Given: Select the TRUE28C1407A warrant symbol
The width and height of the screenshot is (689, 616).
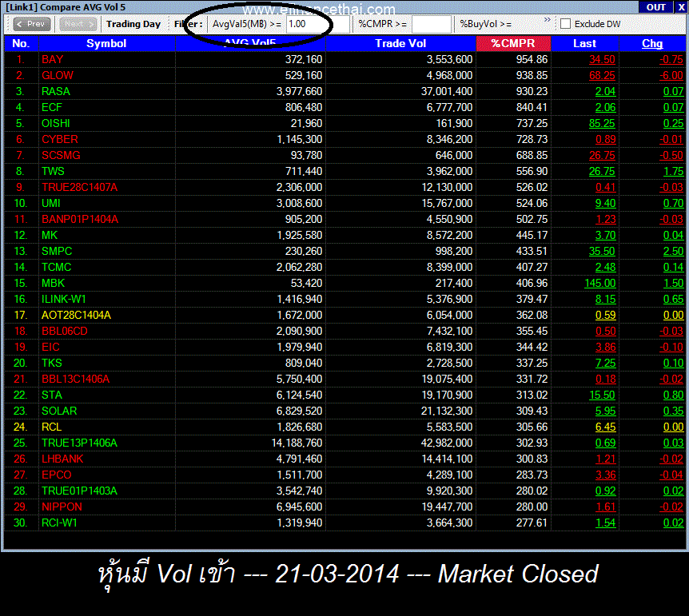Looking at the screenshot, I should (x=80, y=187).
